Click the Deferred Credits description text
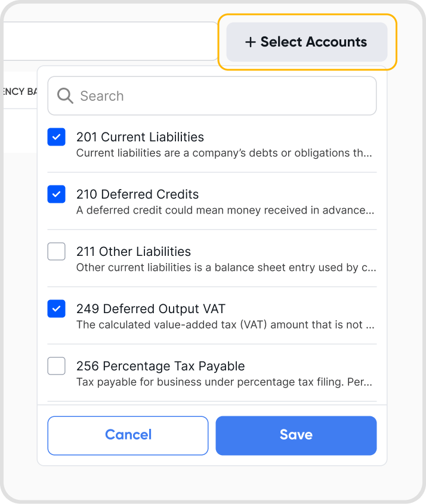This screenshot has height=504, width=426. (226, 210)
